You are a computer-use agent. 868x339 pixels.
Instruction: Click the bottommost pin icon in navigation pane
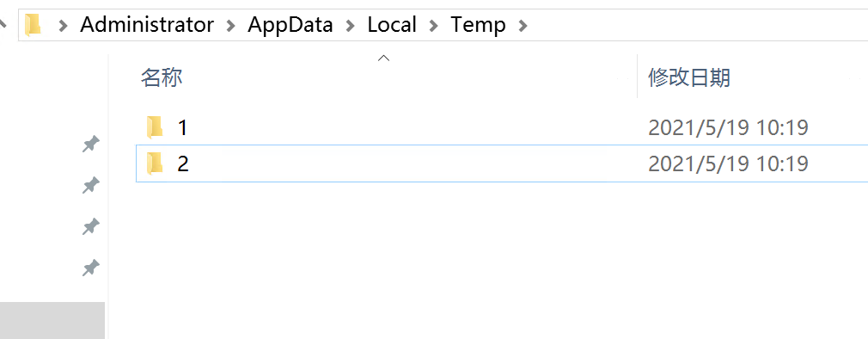(90, 268)
